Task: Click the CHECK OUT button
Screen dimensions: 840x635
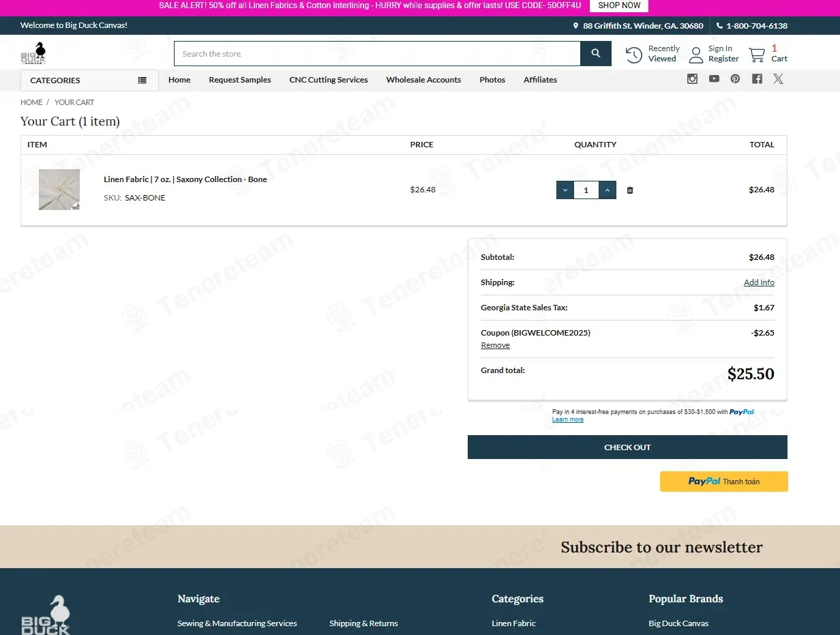Action: click(627, 447)
